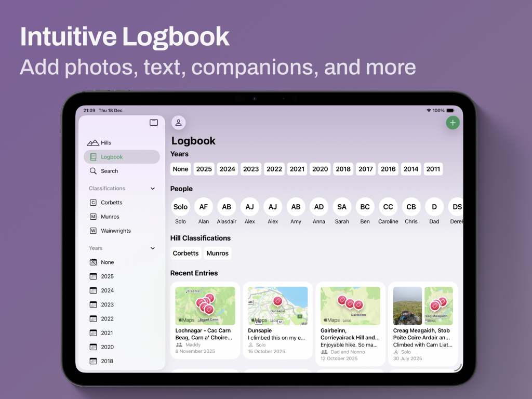
Task: Filter by Munros hill classification chip
Action: click(x=217, y=253)
